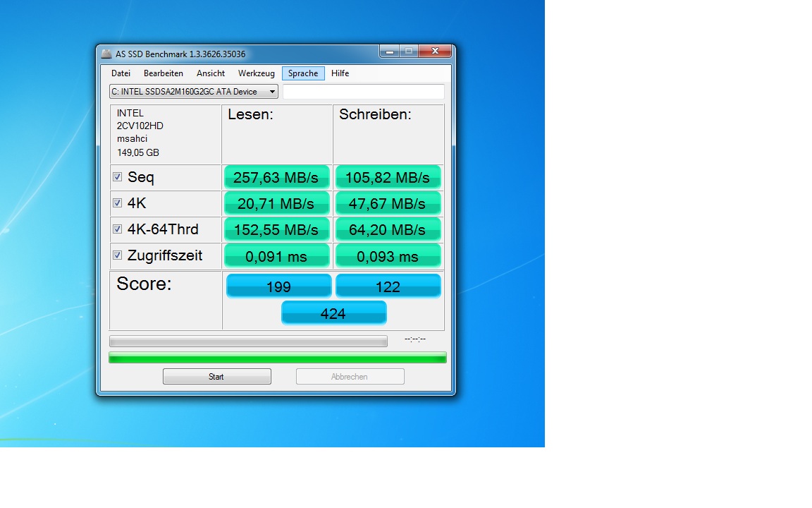Open the Sprache menu
Viewport: 812px width, 508px height.
[304, 73]
